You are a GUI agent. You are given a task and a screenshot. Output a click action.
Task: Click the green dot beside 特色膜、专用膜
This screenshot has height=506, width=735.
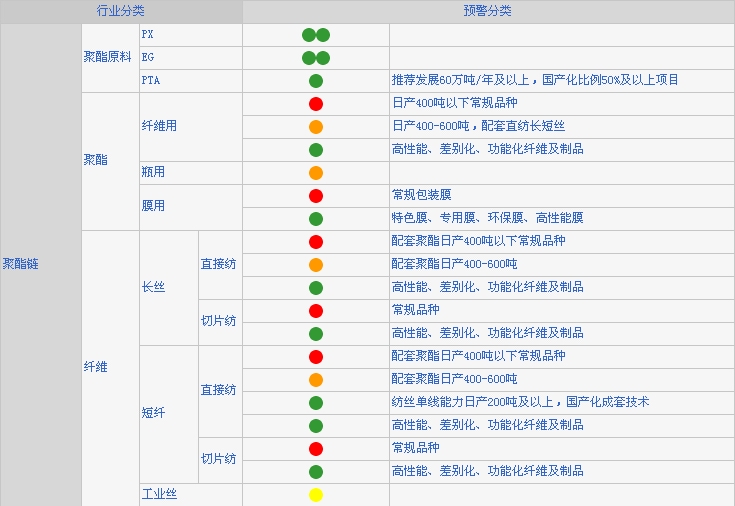tap(316, 219)
